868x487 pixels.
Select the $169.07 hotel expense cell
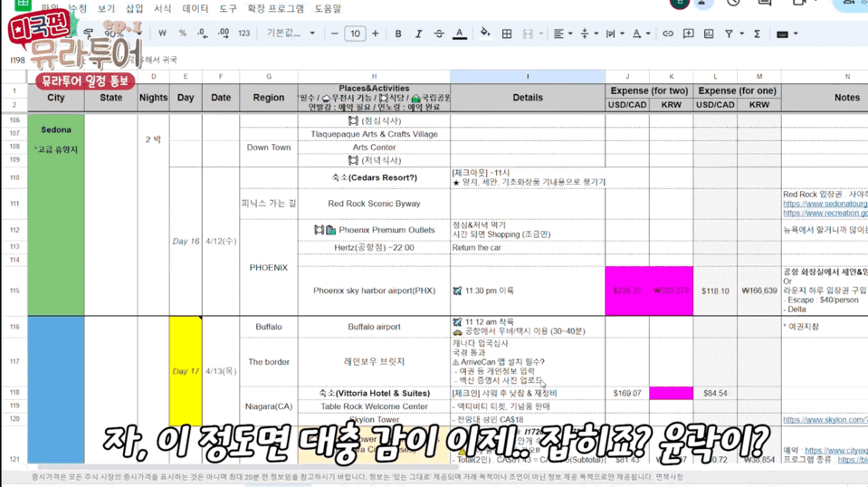coord(627,394)
